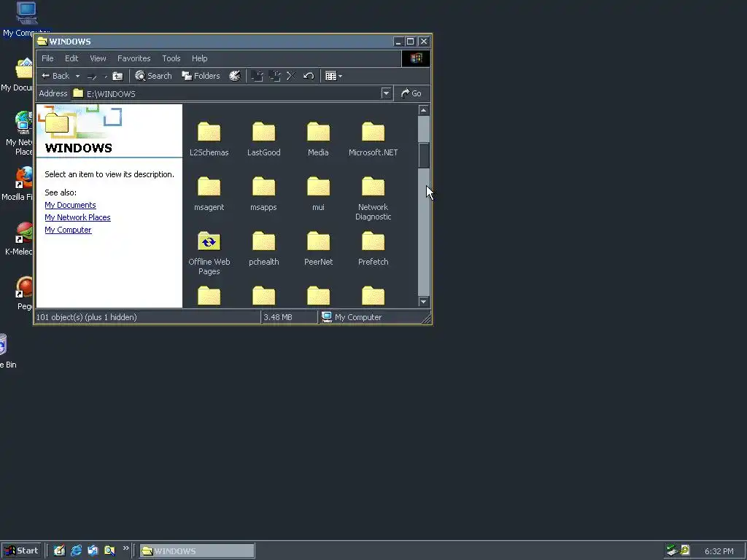Screen dimensions: 747x560
Task: Click the Windows flag logo in menu bar
Action: click(x=416, y=58)
